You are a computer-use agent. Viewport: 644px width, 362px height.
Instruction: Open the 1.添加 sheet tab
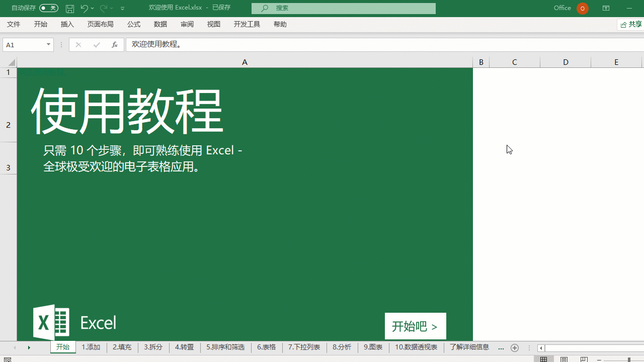pos(91,347)
